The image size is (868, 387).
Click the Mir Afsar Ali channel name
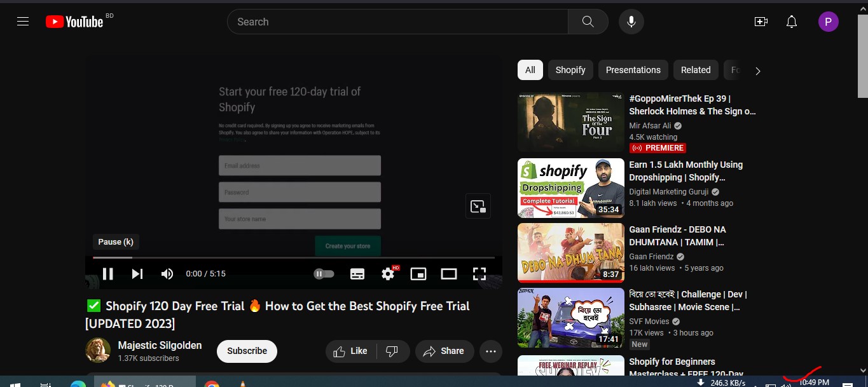[650, 126]
